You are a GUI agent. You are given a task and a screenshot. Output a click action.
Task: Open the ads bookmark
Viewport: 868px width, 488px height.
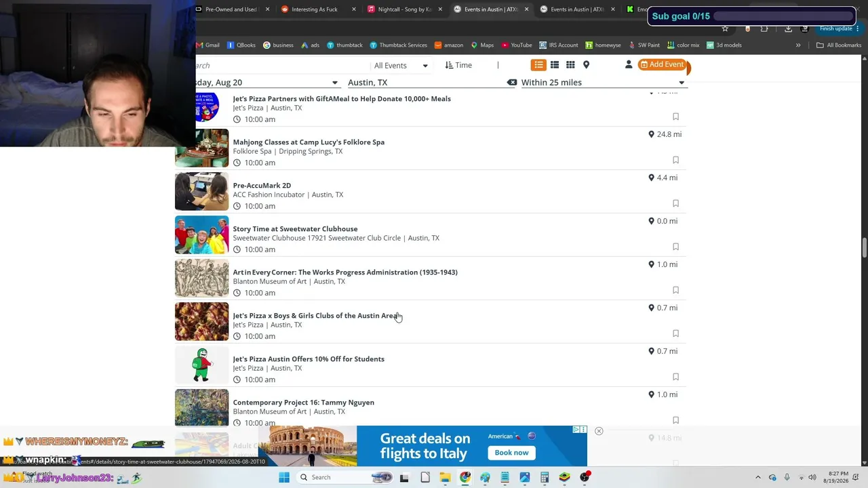(x=310, y=45)
